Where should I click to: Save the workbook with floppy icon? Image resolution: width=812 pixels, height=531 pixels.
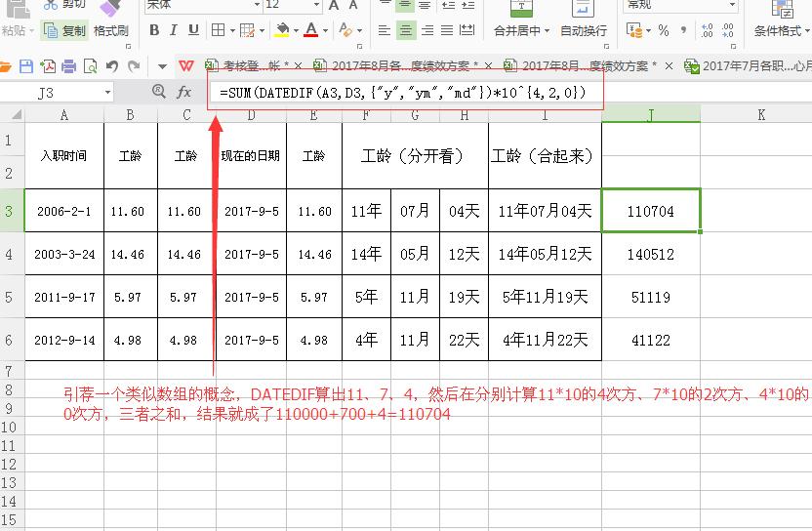[26, 66]
